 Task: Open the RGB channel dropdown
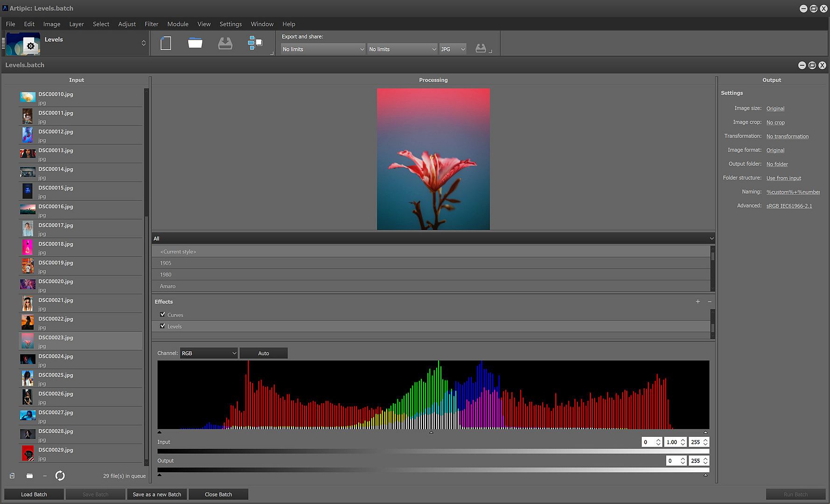pyautogui.click(x=209, y=353)
